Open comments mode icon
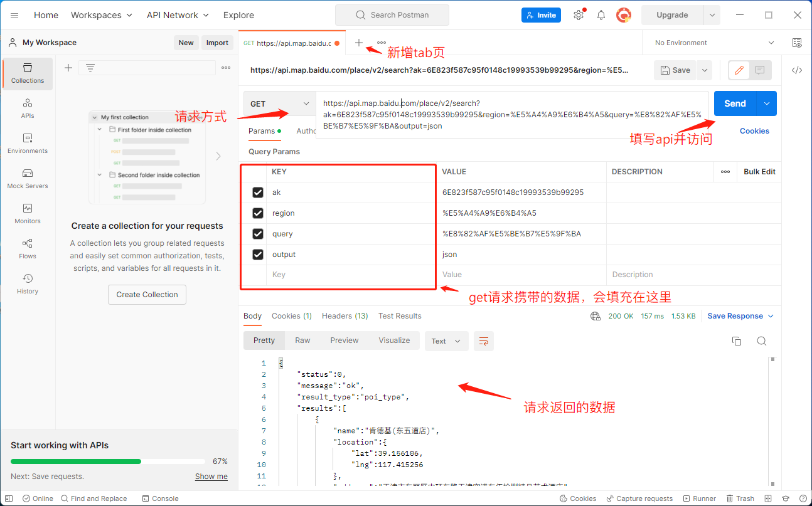Viewport: 812px width, 506px height. [x=760, y=70]
